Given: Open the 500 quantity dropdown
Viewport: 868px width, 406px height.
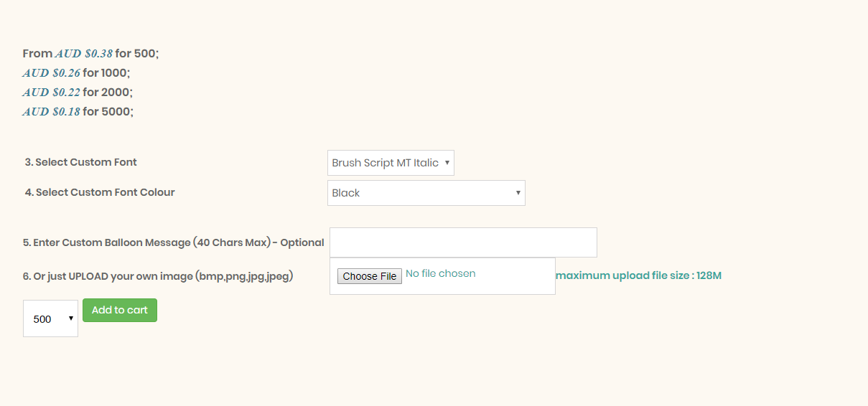Looking at the screenshot, I should point(50,318).
